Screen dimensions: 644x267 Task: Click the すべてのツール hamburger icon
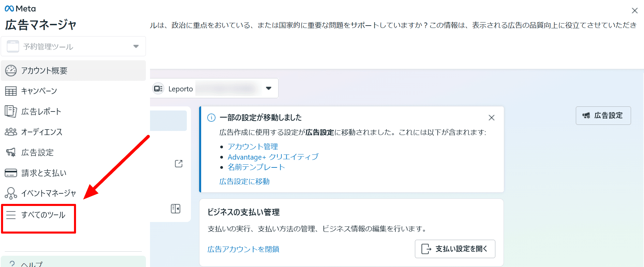click(11, 215)
